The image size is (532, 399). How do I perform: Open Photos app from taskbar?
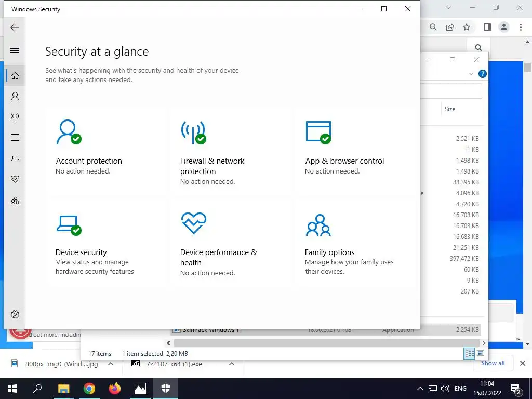140,389
